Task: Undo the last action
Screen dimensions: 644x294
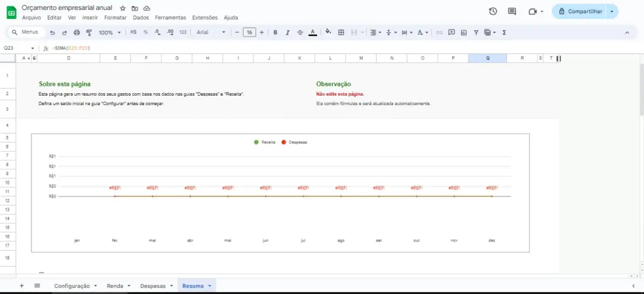Action: [x=52, y=33]
